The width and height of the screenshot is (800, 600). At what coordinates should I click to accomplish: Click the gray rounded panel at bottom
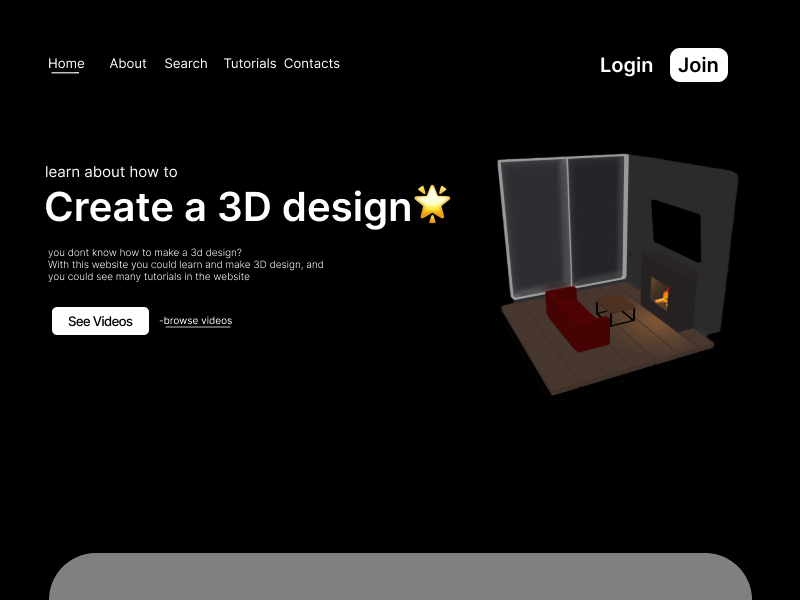point(400,578)
